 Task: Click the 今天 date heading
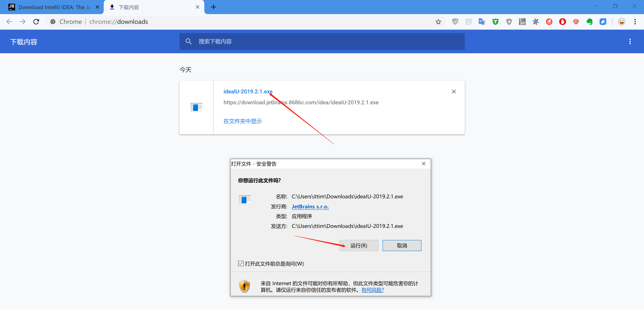point(186,70)
